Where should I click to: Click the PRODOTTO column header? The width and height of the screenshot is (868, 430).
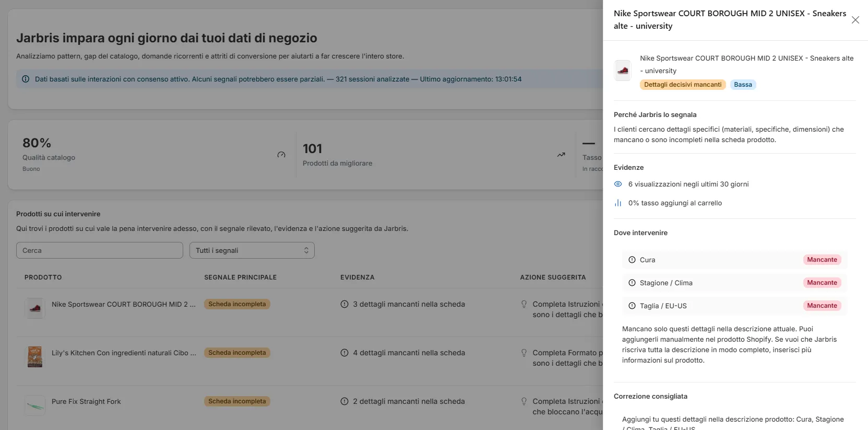43,277
